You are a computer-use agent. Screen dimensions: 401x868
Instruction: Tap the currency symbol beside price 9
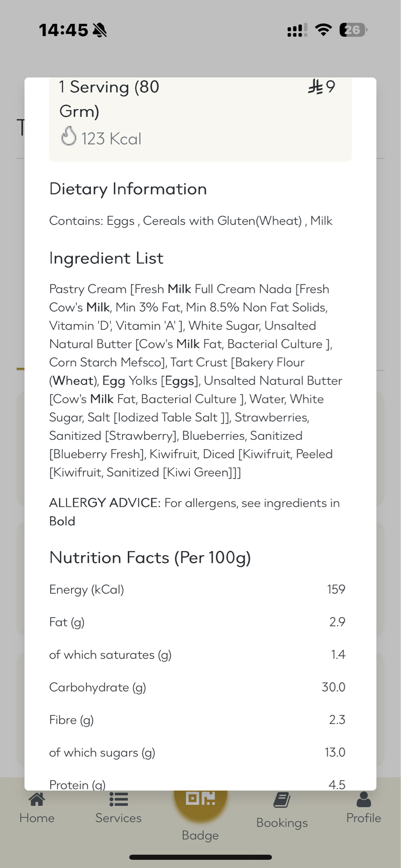(315, 87)
